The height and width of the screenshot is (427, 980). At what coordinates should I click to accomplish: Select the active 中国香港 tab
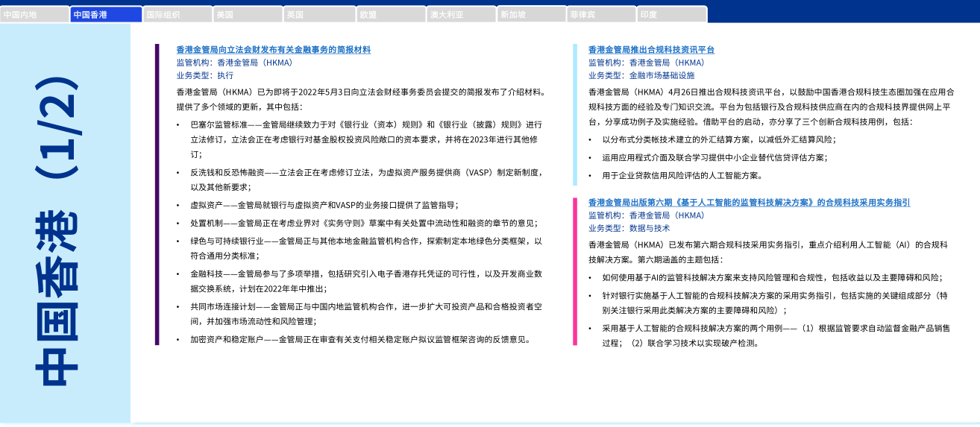[106, 15]
